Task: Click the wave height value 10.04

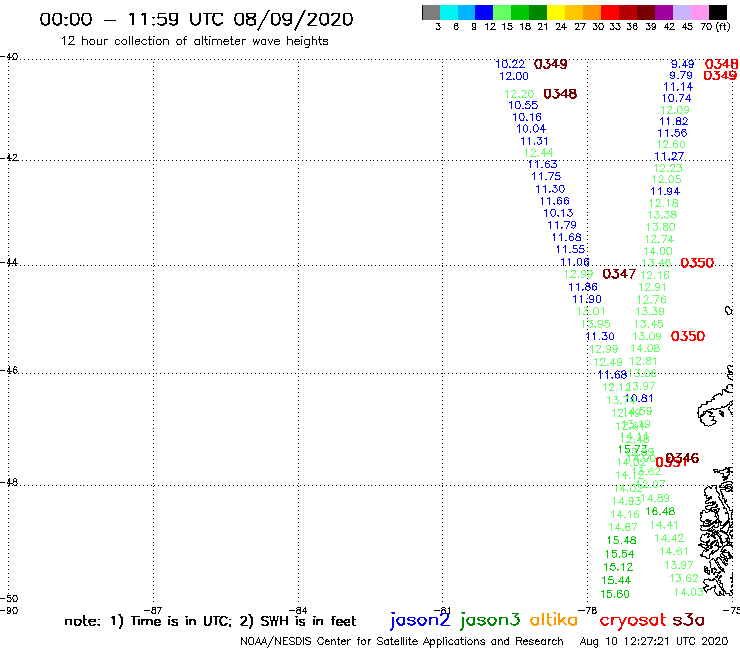Action: tap(531, 129)
